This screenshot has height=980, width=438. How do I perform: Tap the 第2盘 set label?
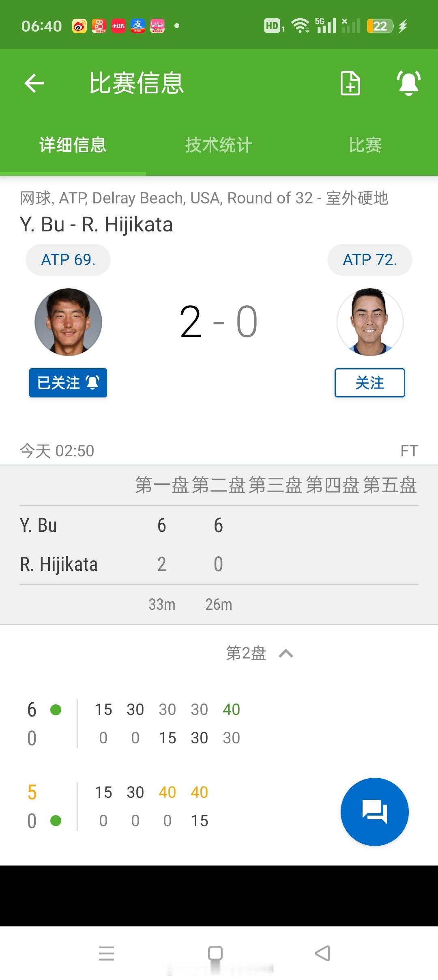coord(246,654)
